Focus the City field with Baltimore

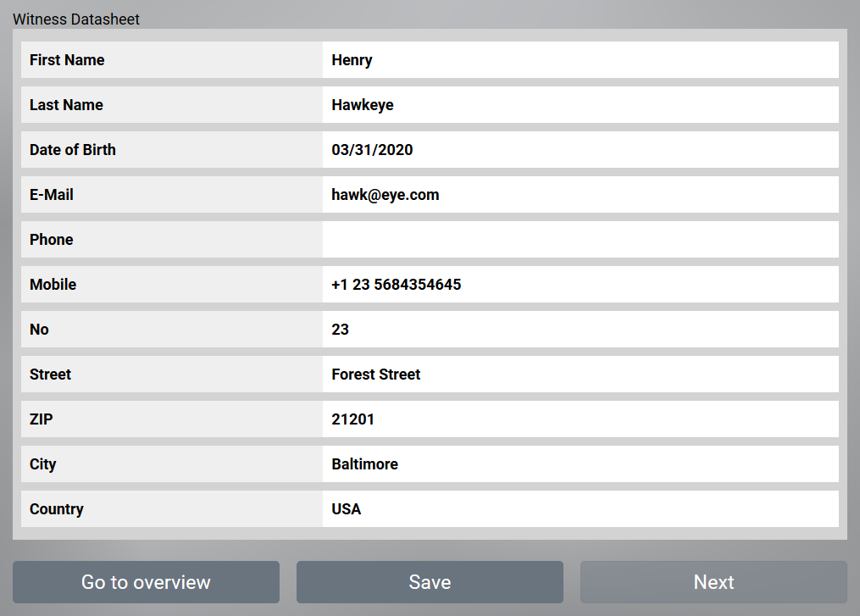pyautogui.click(x=580, y=464)
